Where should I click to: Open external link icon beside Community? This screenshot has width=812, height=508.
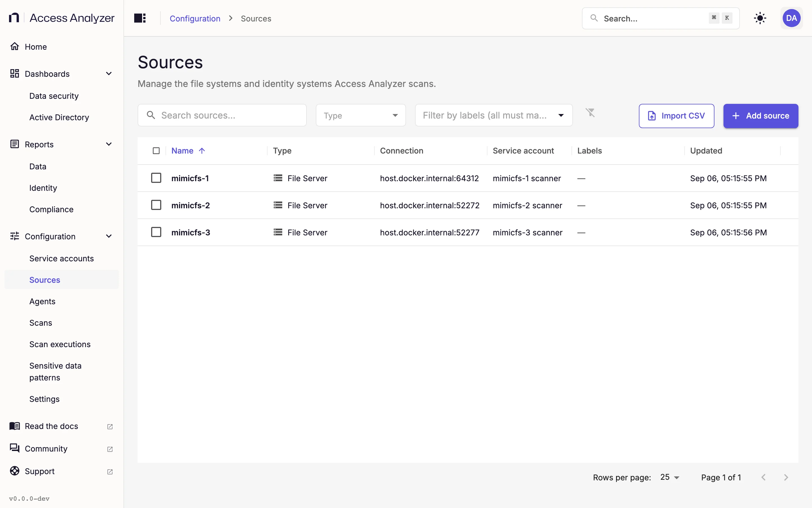(110, 449)
